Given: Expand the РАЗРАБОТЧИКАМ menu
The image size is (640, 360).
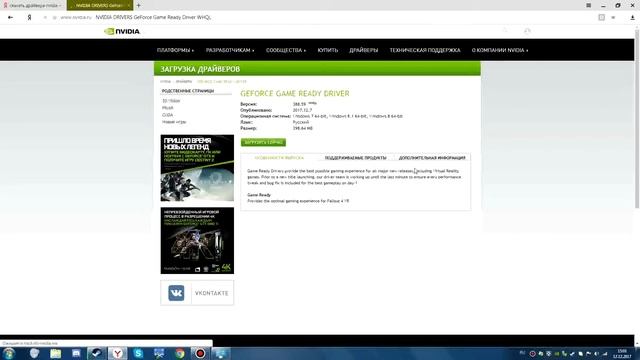Looking at the screenshot, I should tap(230, 50).
